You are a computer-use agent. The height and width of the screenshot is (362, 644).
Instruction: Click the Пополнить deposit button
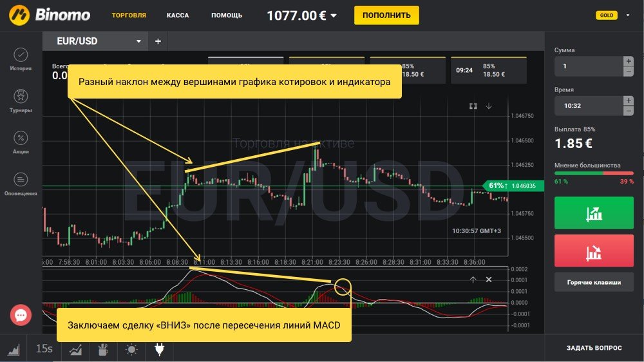[386, 15]
